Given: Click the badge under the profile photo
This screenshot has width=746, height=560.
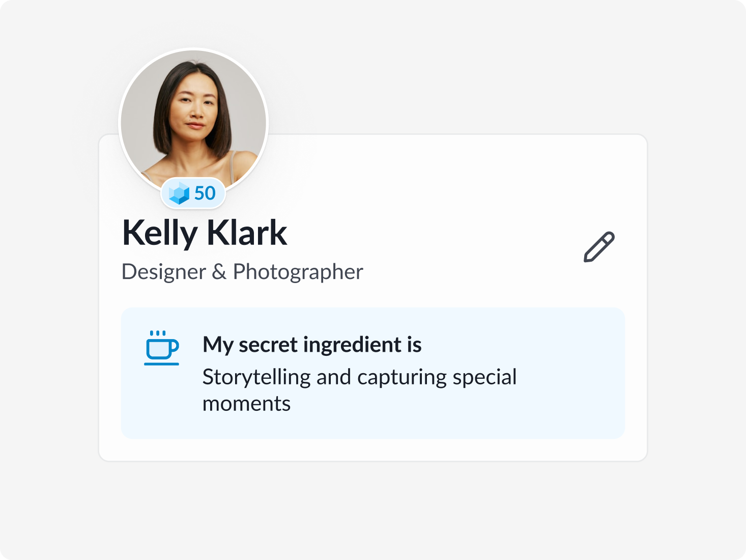Looking at the screenshot, I should point(193,193).
